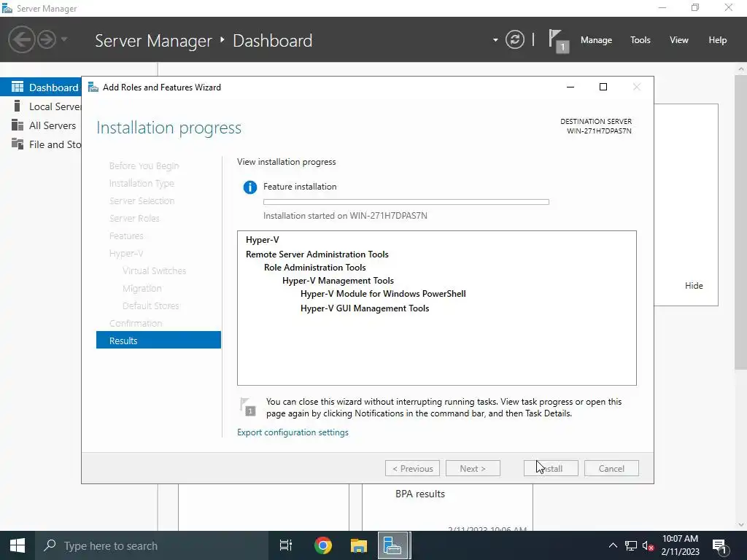
Task: Click the Feature installation info icon
Action: pos(249,187)
